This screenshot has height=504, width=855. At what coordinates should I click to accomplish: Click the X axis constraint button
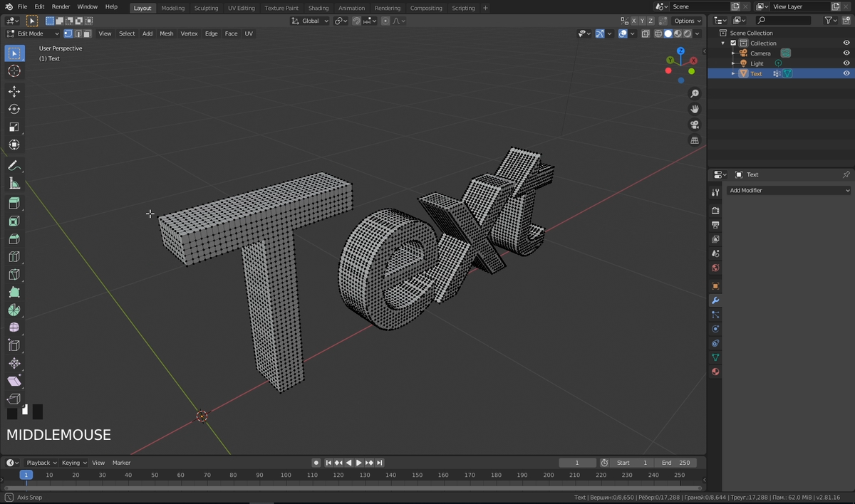633,21
